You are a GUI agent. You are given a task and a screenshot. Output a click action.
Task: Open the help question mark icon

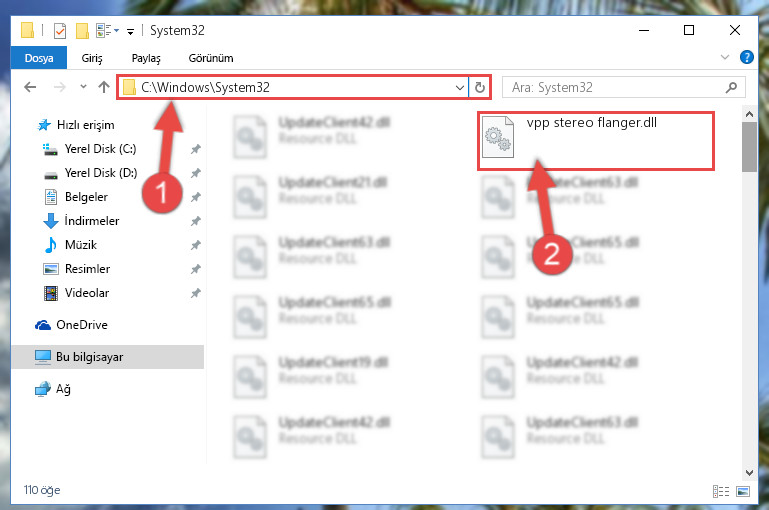click(746, 57)
